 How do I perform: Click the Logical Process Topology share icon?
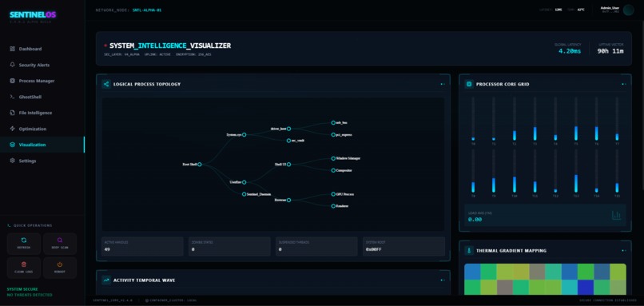[x=106, y=84]
